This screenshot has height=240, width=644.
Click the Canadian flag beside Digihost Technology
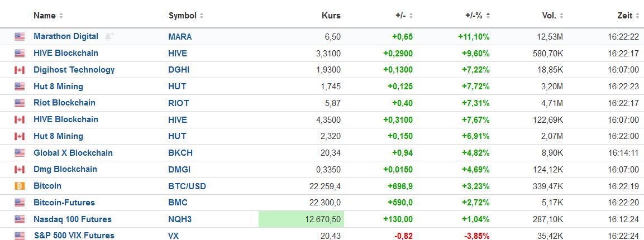20,70
